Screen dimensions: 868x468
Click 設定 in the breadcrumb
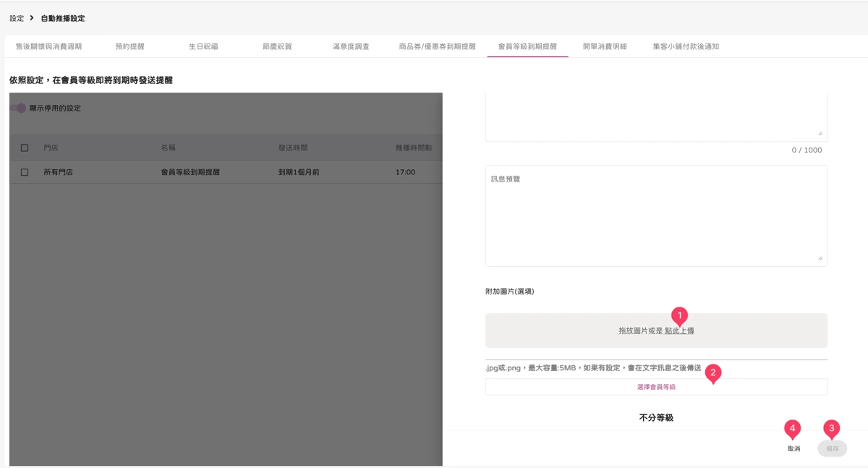[17, 18]
